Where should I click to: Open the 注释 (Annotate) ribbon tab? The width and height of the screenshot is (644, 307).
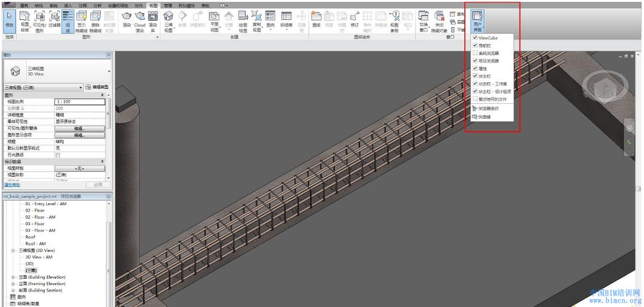click(83, 6)
